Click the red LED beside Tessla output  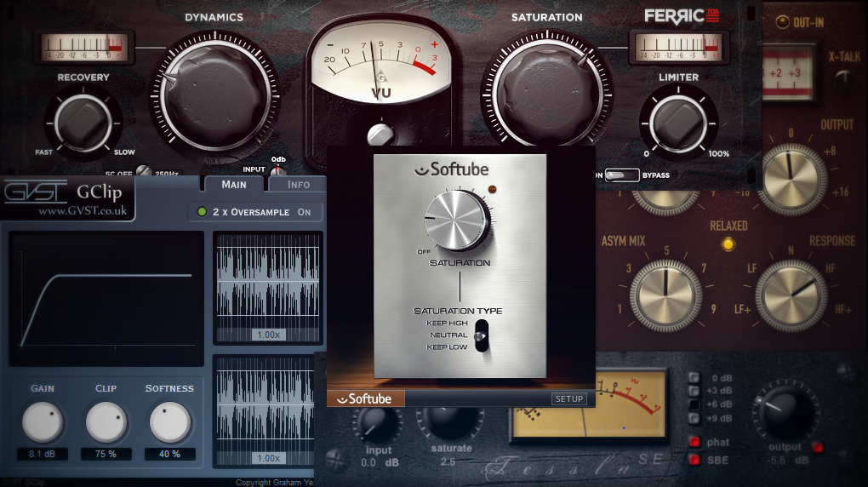tap(818, 447)
